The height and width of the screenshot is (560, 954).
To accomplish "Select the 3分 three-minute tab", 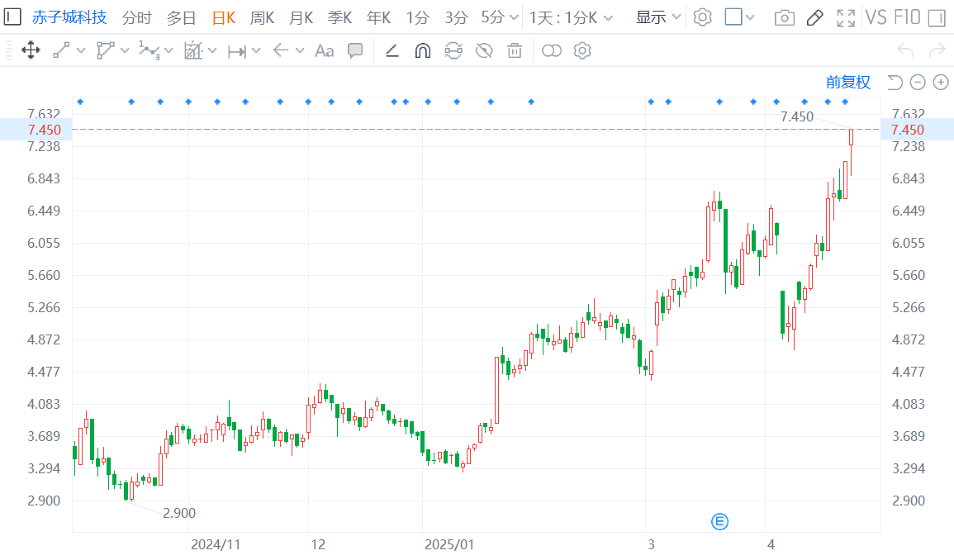I will (456, 17).
